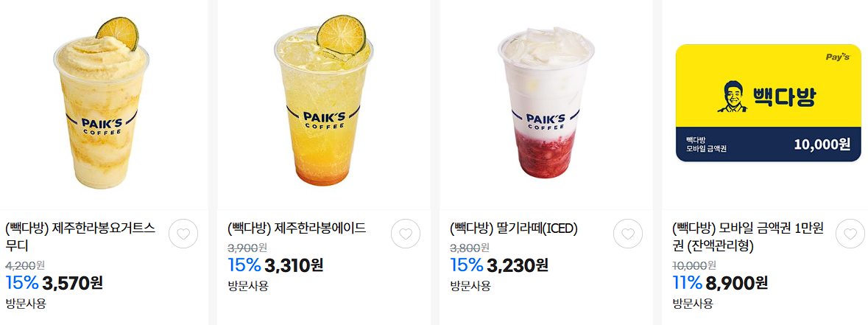Image resolution: width=868 pixels, height=325 pixels.
Task: Click the 8,900원 gift card price
Action: click(x=737, y=283)
